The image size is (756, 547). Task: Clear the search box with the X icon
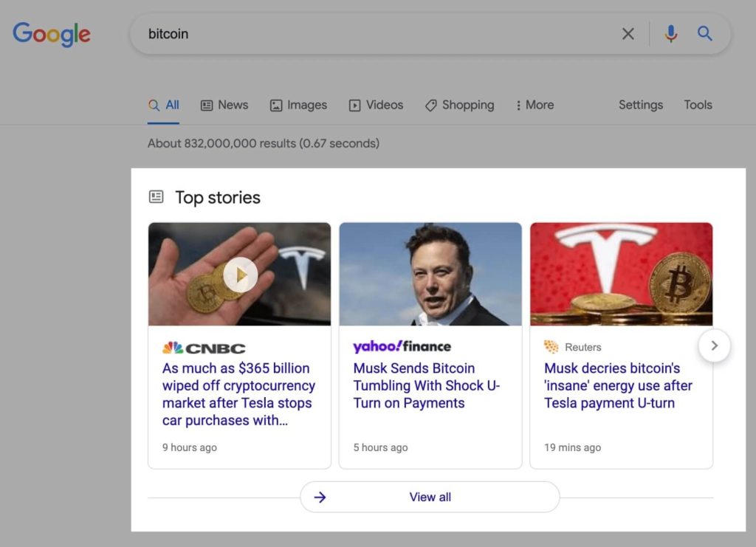[x=628, y=34]
